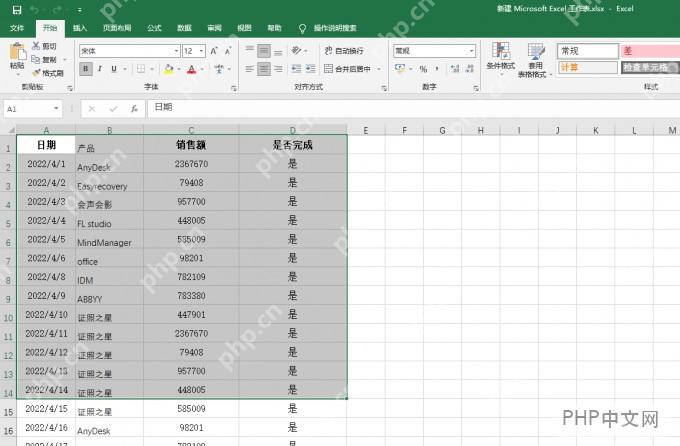The width and height of the screenshot is (680, 446).
Task: Open the font name 宋体 dropdown
Action: click(x=177, y=51)
